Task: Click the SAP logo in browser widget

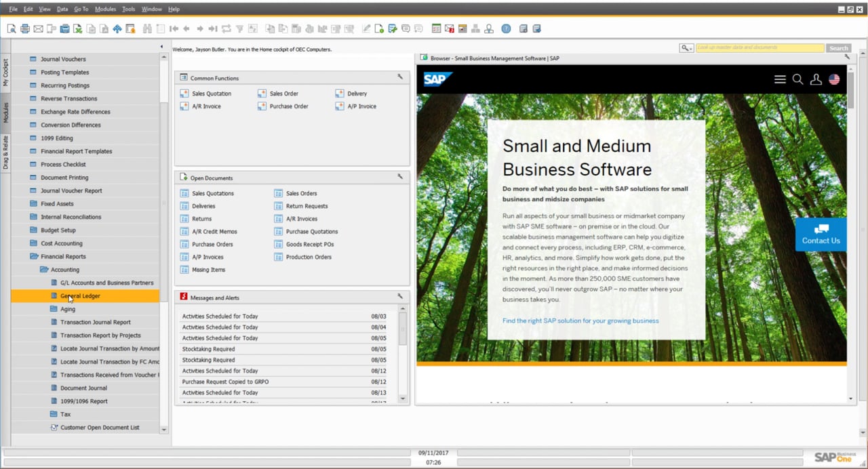Action: (437, 79)
